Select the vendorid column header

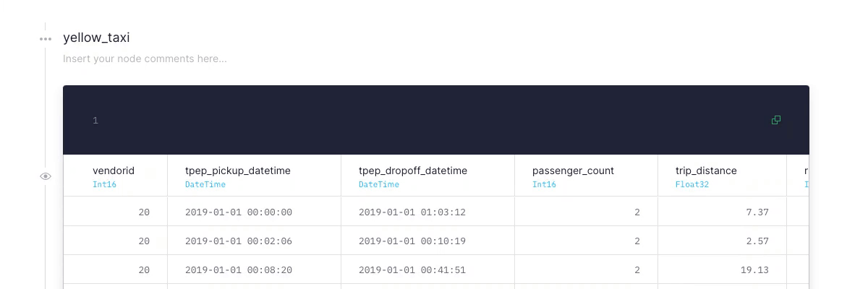114,171
